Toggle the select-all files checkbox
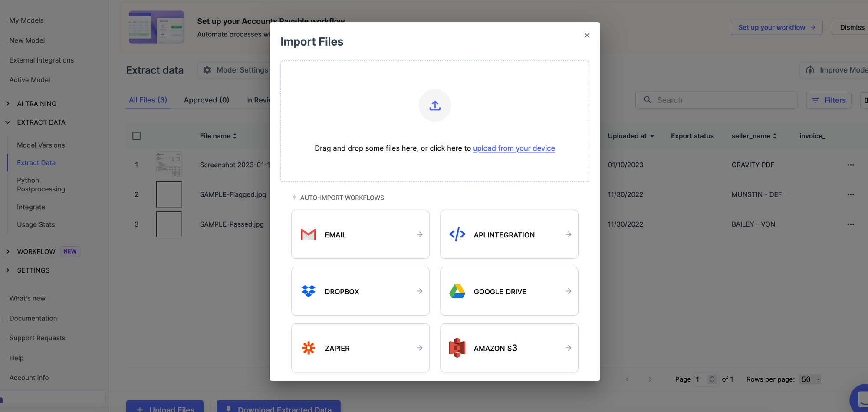868x412 pixels. click(x=136, y=136)
